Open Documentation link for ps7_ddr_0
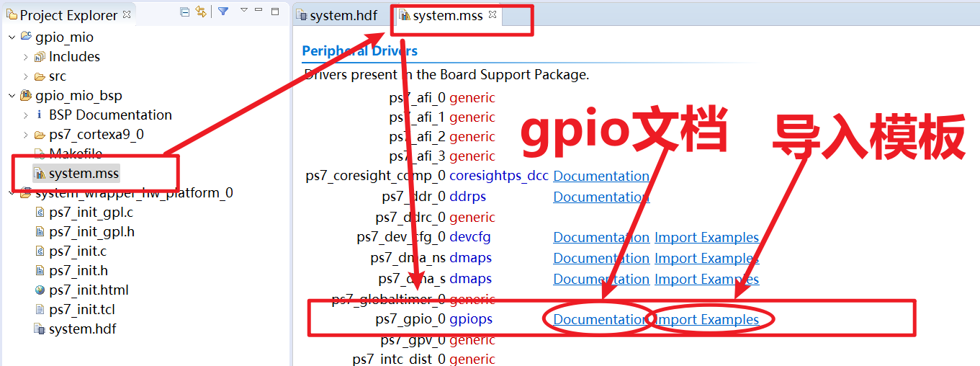Image resolution: width=980 pixels, height=366 pixels. pos(601,197)
